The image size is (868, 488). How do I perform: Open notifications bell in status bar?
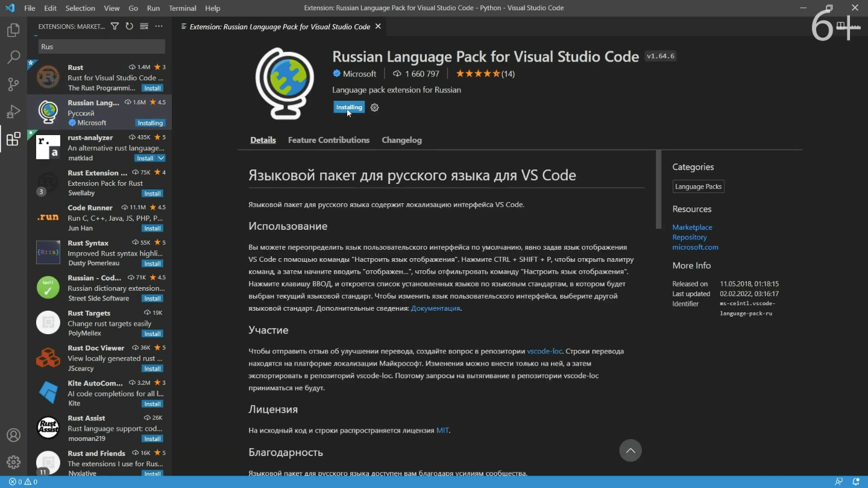pyautogui.click(x=856, y=482)
